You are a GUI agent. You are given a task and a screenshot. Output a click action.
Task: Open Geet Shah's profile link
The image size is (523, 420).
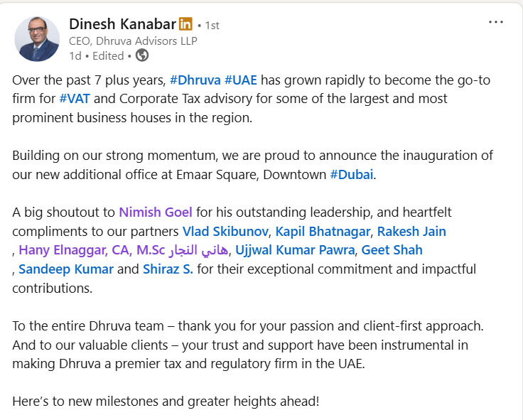pyautogui.click(x=392, y=249)
